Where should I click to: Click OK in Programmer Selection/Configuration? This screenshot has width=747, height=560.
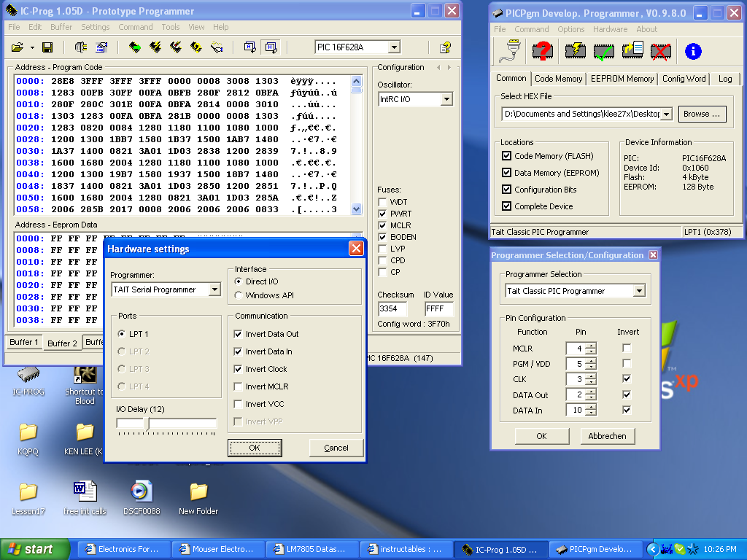point(542,436)
